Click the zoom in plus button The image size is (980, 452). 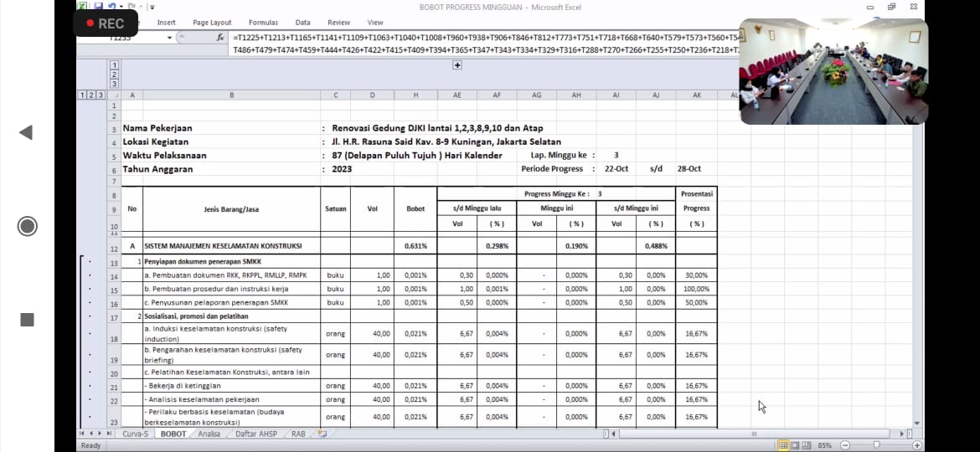pos(917,445)
